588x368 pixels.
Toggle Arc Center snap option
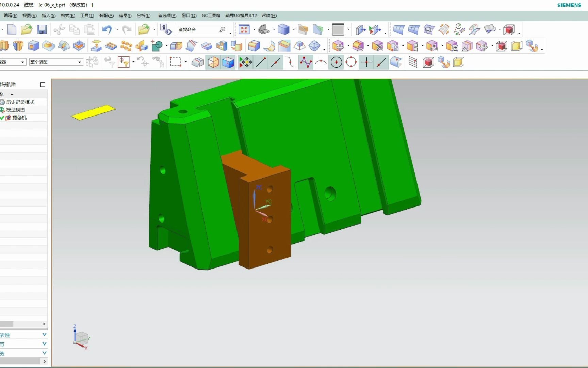pyautogui.click(x=336, y=62)
